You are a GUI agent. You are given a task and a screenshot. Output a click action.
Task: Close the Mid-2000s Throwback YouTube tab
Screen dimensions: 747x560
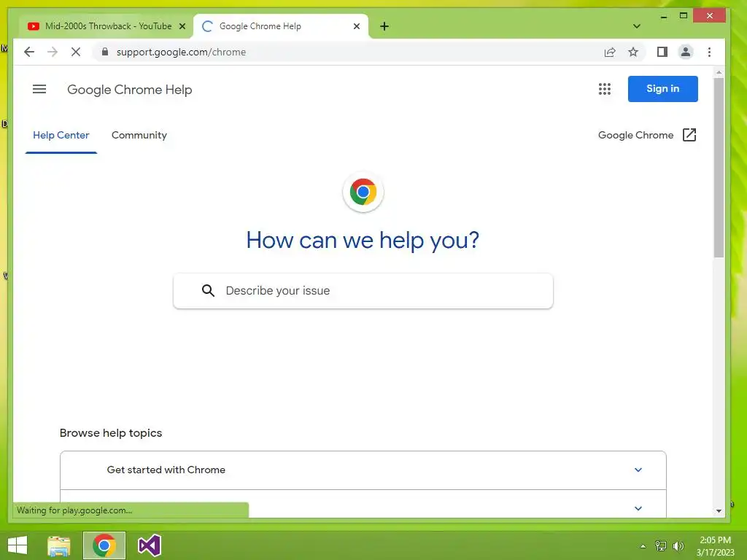[182, 27]
